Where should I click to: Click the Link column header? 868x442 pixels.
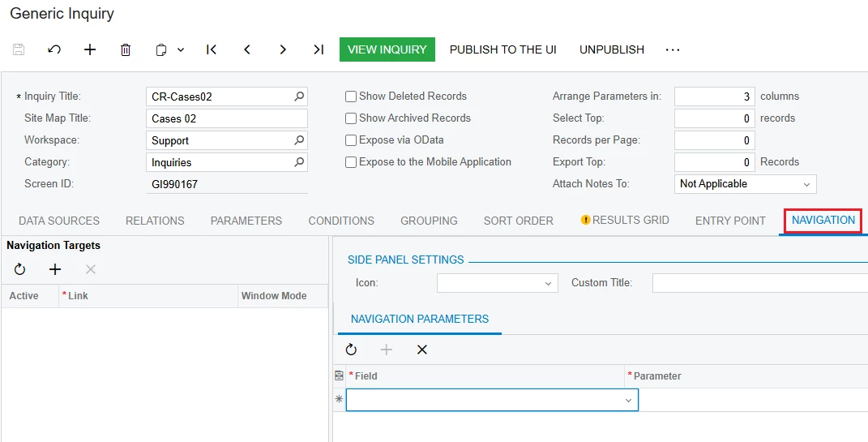tap(148, 296)
